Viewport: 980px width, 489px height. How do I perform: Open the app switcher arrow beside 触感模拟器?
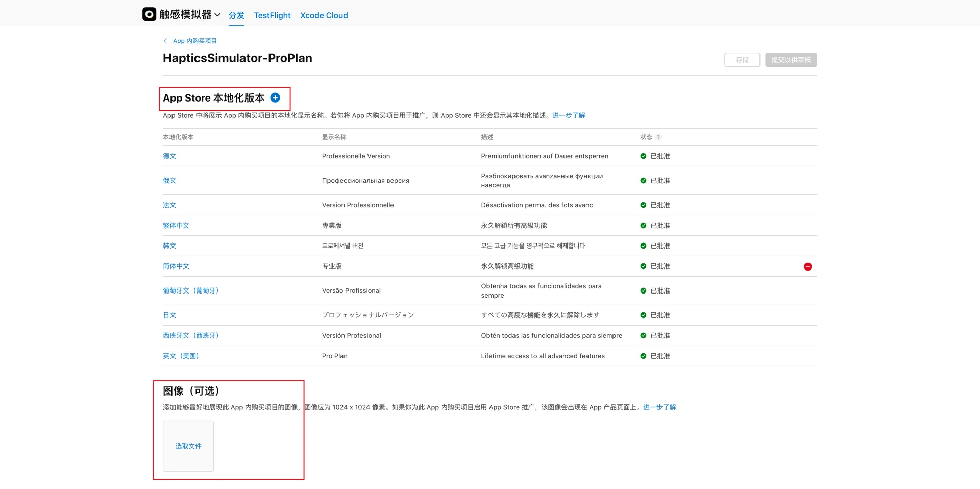218,15
